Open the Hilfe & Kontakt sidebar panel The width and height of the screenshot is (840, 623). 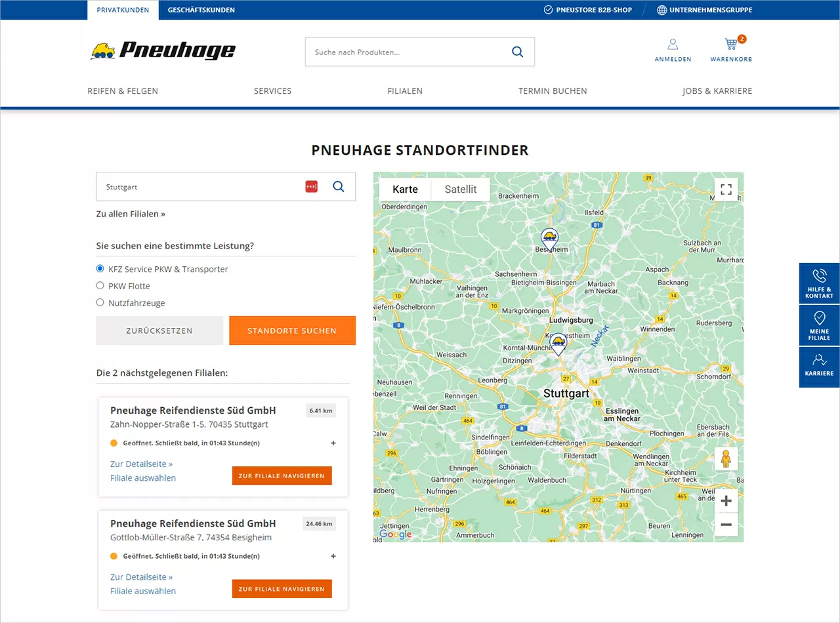pos(818,283)
